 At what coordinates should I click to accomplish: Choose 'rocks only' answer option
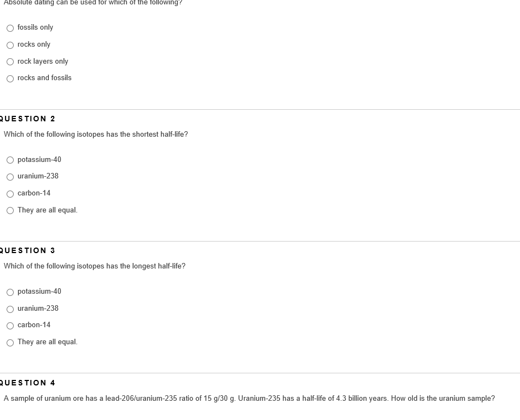click(10, 45)
